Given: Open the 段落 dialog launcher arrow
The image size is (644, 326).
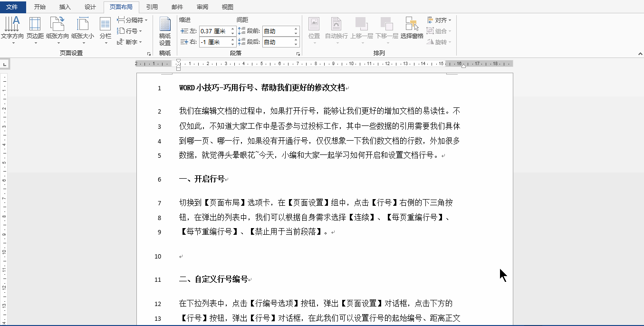Looking at the screenshot, I should [298, 54].
